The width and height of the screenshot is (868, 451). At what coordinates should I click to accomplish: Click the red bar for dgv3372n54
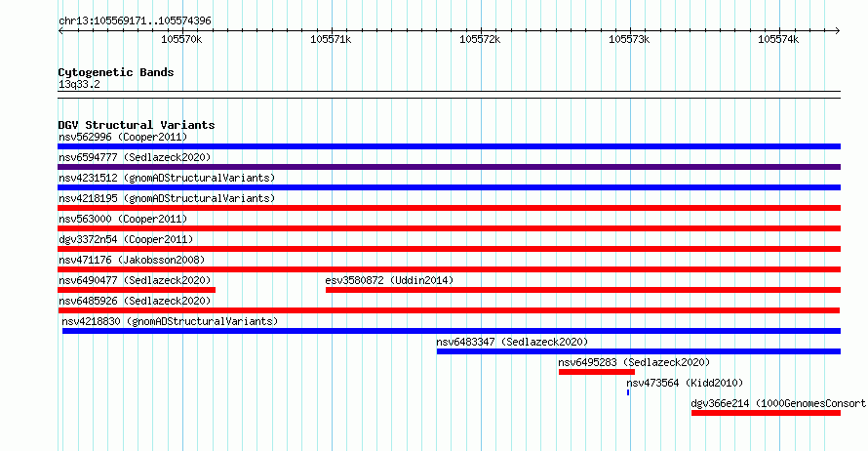(449, 249)
